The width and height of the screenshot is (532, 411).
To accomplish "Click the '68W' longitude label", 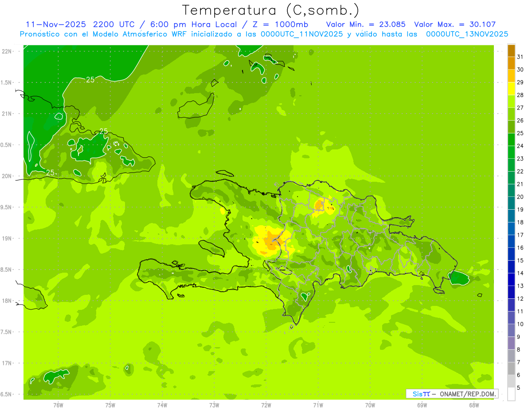I will coord(474,405).
